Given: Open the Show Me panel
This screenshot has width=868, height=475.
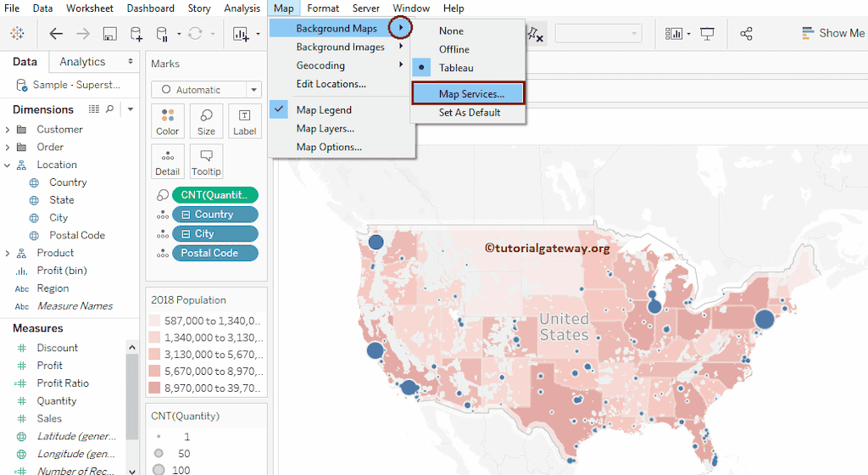Looking at the screenshot, I should click(x=833, y=33).
